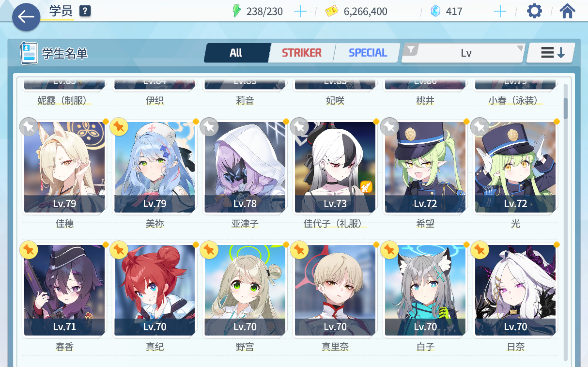Open the filter funnel icon
Screen dimensions: 588x367
point(411,50)
